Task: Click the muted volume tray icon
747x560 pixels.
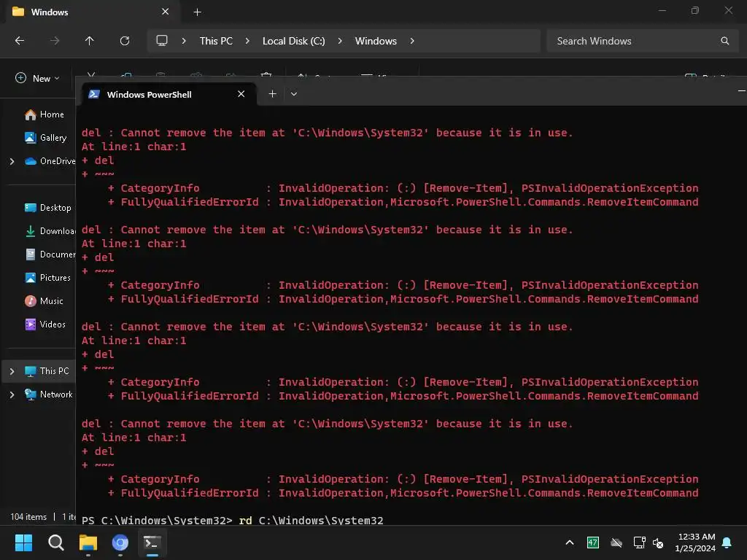Action: tap(658, 542)
